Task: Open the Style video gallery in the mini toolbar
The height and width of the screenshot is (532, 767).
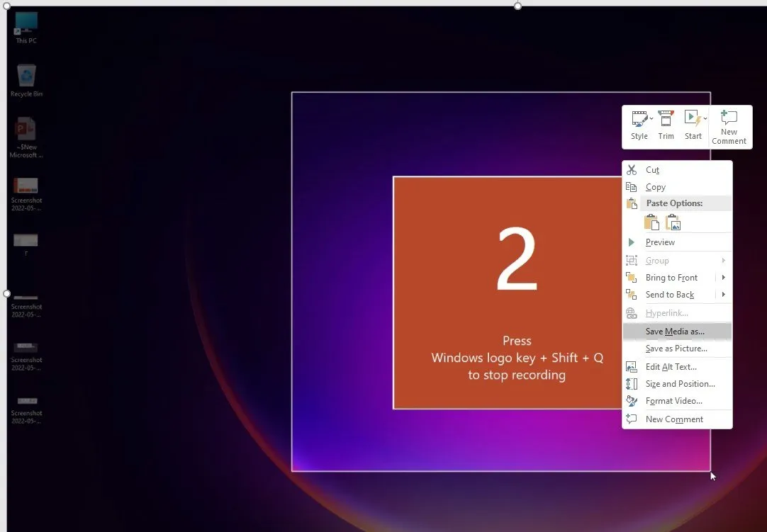Action: [639, 125]
